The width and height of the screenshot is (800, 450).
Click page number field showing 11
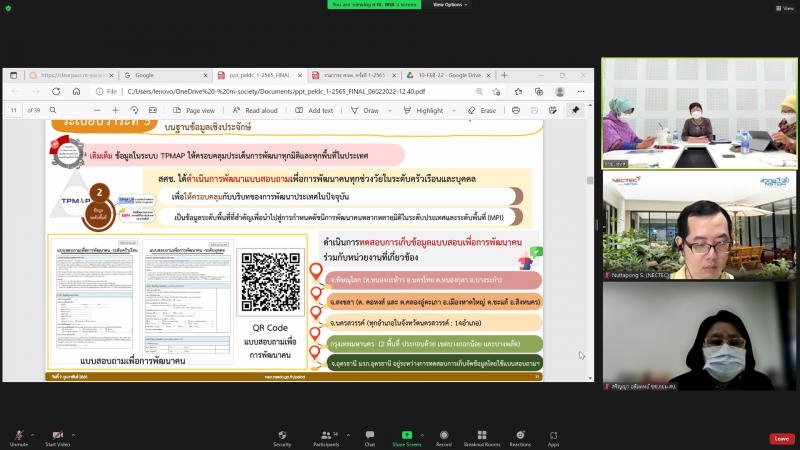(14, 110)
